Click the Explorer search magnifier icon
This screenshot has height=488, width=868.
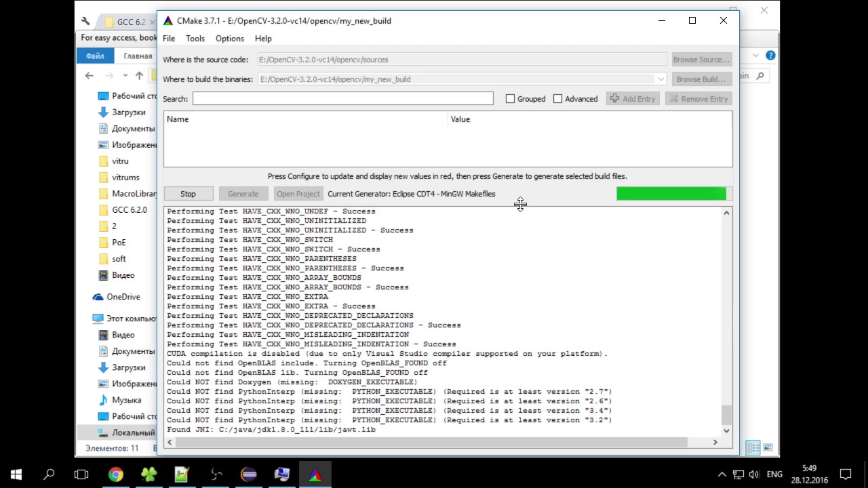point(760,76)
